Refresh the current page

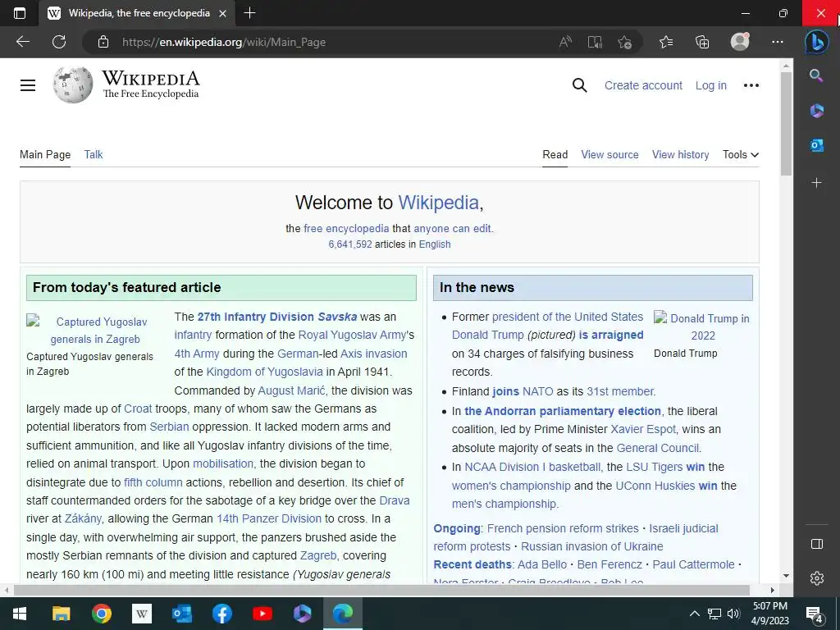[x=59, y=42]
